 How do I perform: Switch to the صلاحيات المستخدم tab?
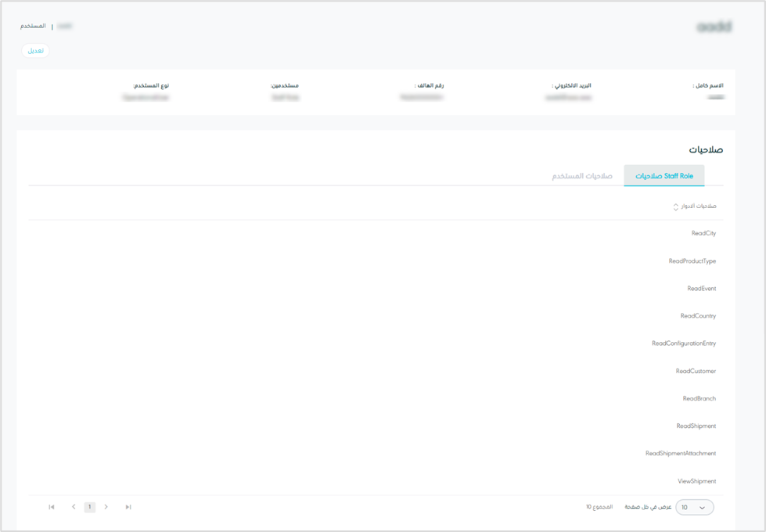pos(582,176)
